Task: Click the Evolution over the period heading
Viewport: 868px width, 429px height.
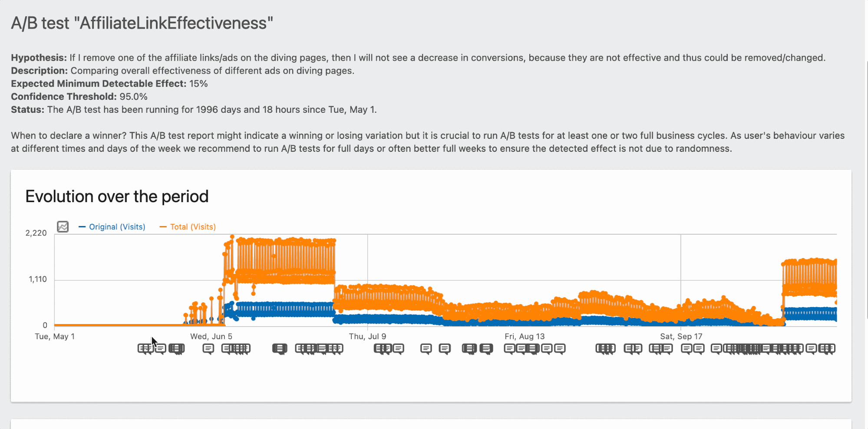Action: [x=117, y=196]
